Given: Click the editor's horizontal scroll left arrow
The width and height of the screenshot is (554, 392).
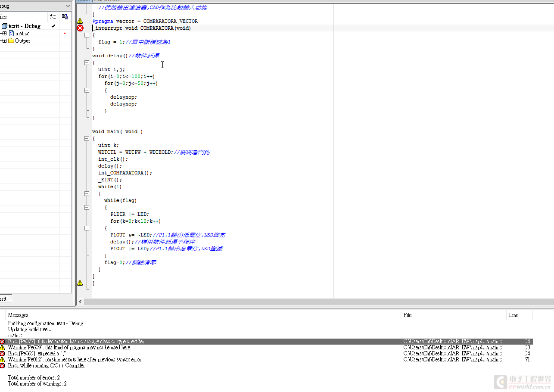Looking at the screenshot, I should pyautogui.click(x=80, y=302).
